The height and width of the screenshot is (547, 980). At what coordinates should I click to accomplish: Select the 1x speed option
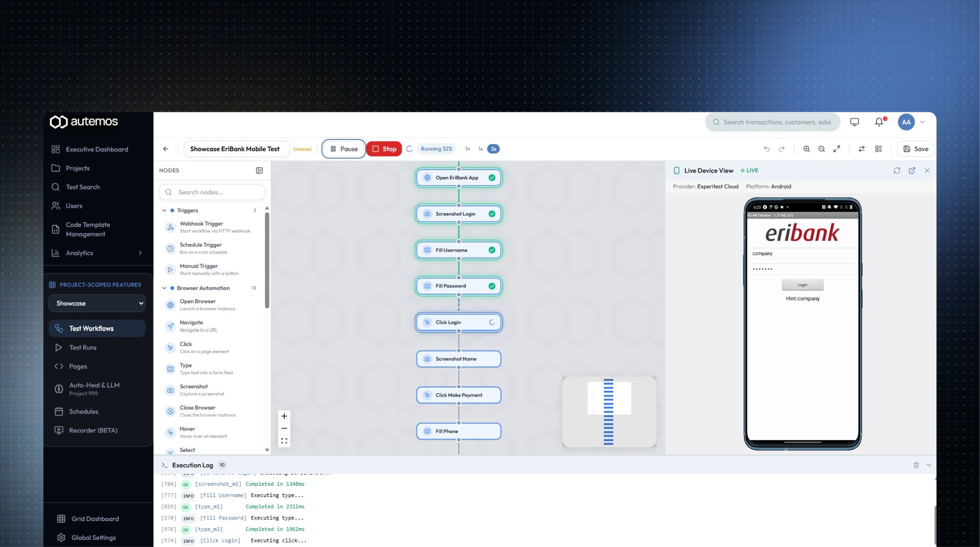(x=468, y=149)
